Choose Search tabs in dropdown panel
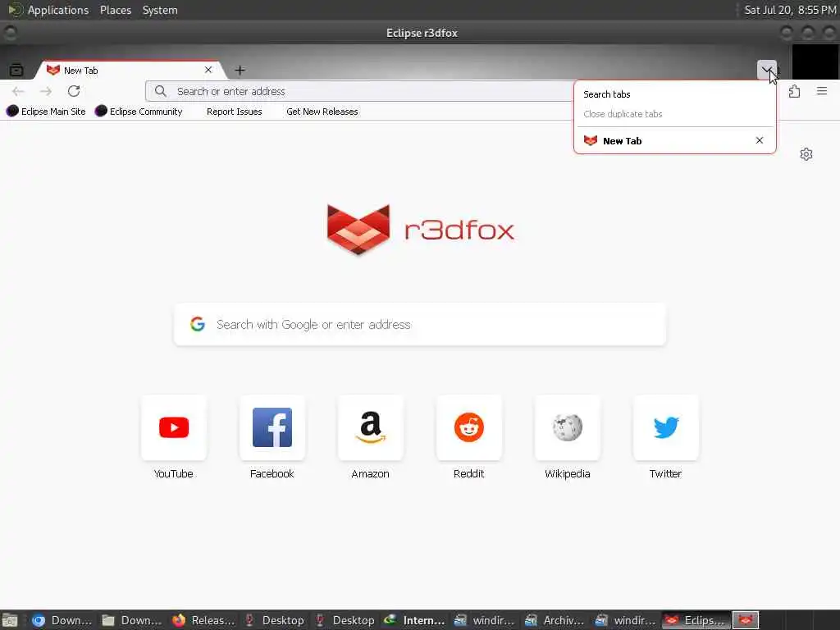The image size is (840, 630). point(674,94)
